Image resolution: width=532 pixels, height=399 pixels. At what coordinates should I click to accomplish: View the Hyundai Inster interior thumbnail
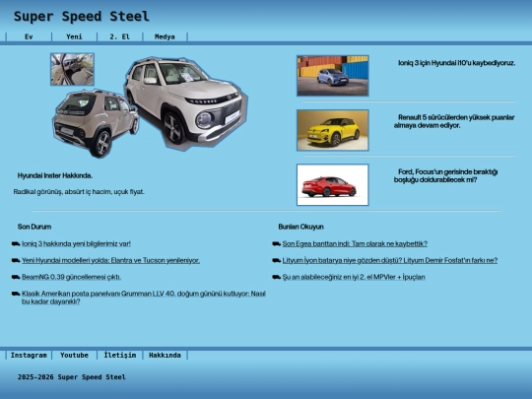click(72, 69)
